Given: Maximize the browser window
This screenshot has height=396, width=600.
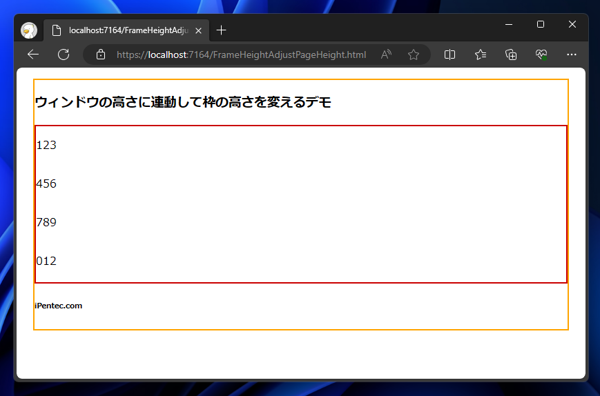Looking at the screenshot, I should click(540, 24).
